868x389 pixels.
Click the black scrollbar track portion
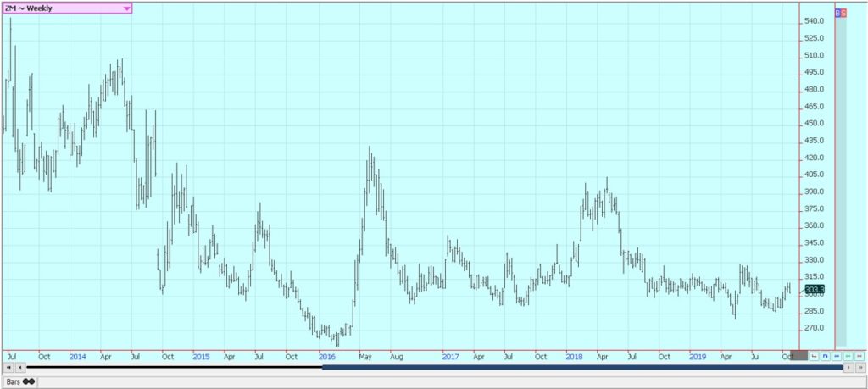(x=174, y=368)
